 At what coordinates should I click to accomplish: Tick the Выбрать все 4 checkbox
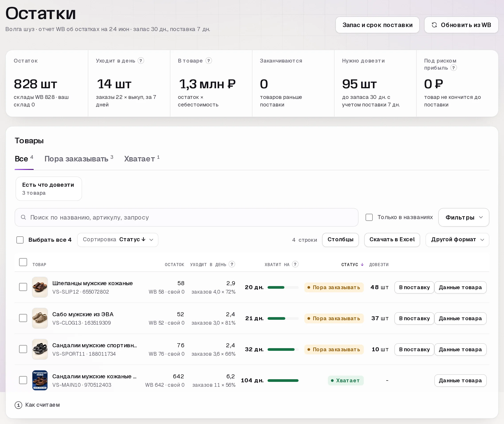pyautogui.click(x=20, y=240)
